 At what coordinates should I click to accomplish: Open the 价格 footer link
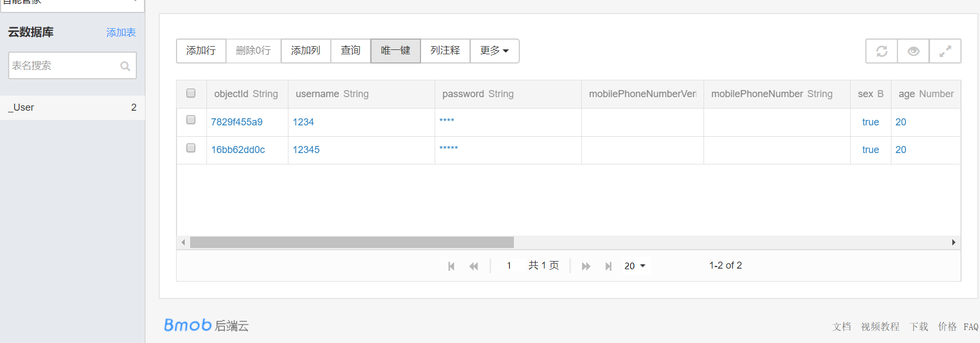(947, 327)
